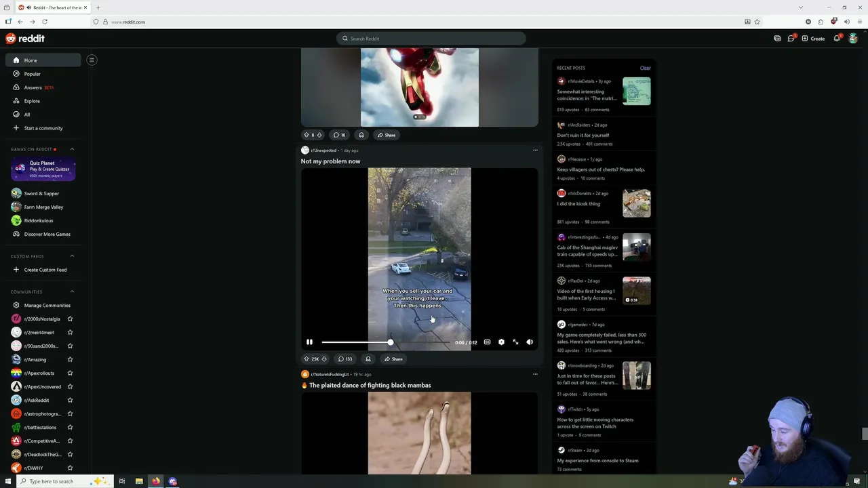Focus the Search Reddit field
Viewport: 868px width, 488px height.
[431, 39]
